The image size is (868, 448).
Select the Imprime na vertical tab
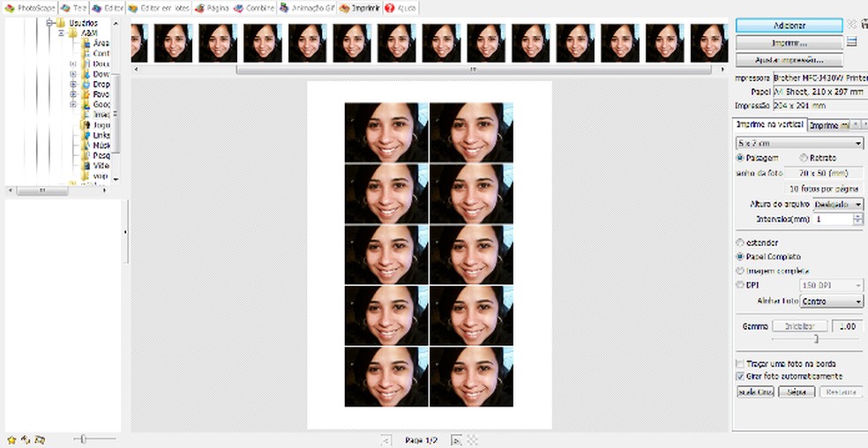pyautogui.click(x=769, y=124)
